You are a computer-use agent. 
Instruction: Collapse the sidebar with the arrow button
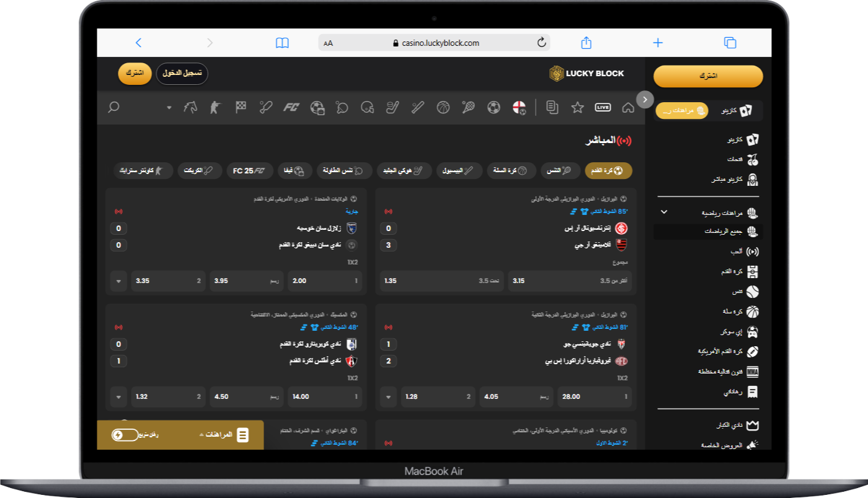coord(645,99)
